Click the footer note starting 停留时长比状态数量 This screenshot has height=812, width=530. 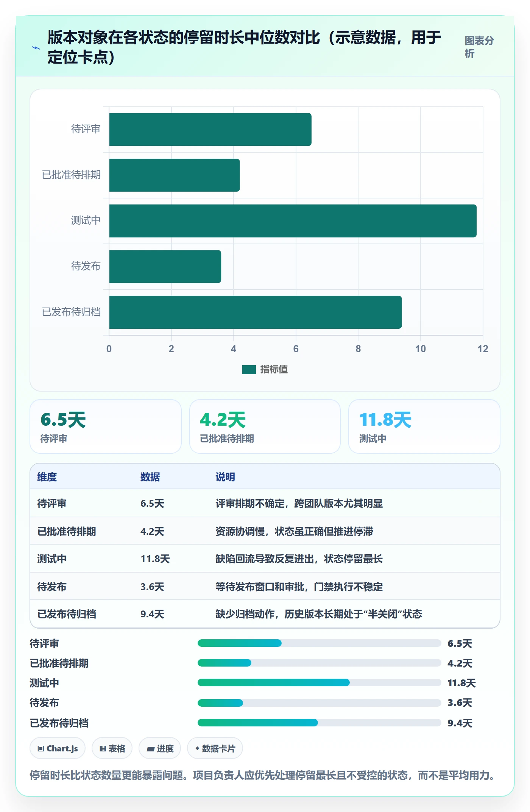click(262, 775)
